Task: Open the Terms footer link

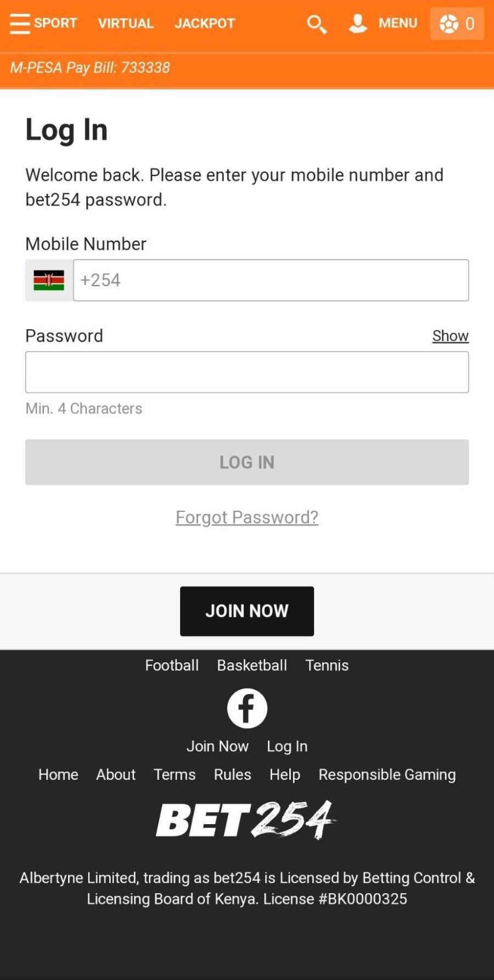Action: (x=175, y=774)
